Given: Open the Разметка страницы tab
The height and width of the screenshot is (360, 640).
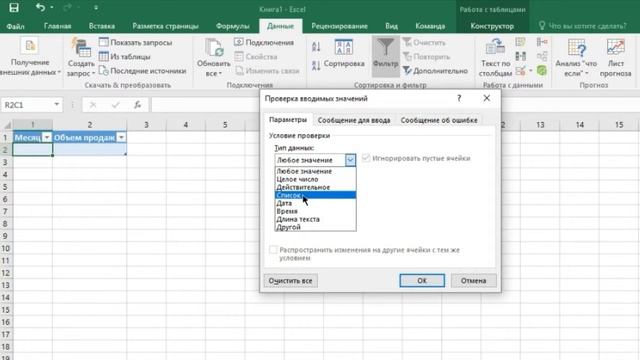Looking at the screenshot, I should point(165,26).
